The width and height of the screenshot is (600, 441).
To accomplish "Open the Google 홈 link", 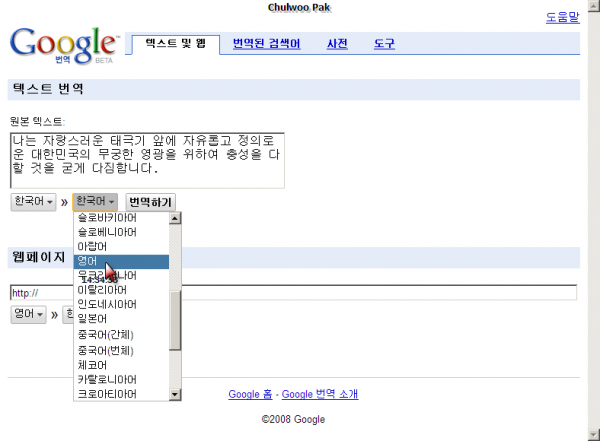I will click(x=250, y=394).
